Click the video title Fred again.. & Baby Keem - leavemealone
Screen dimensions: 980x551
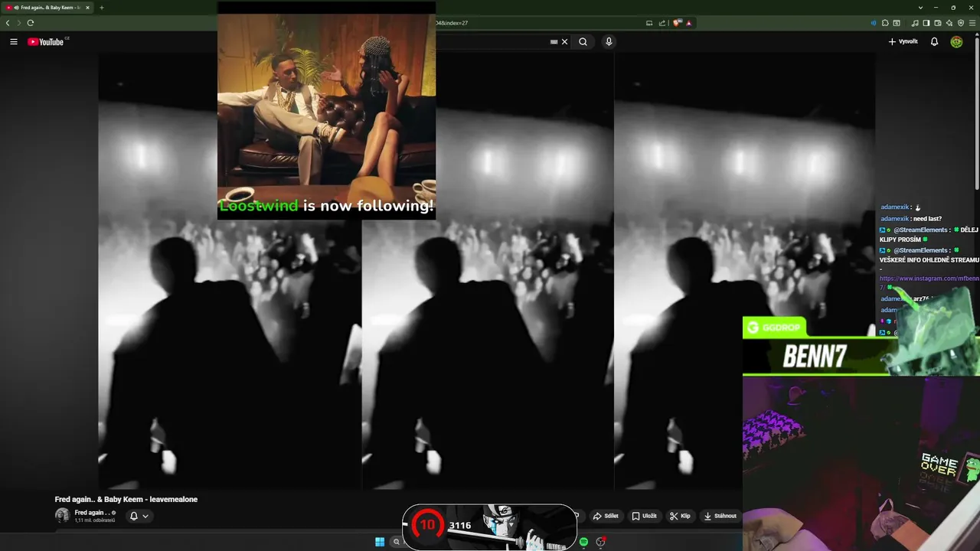point(126,499)
